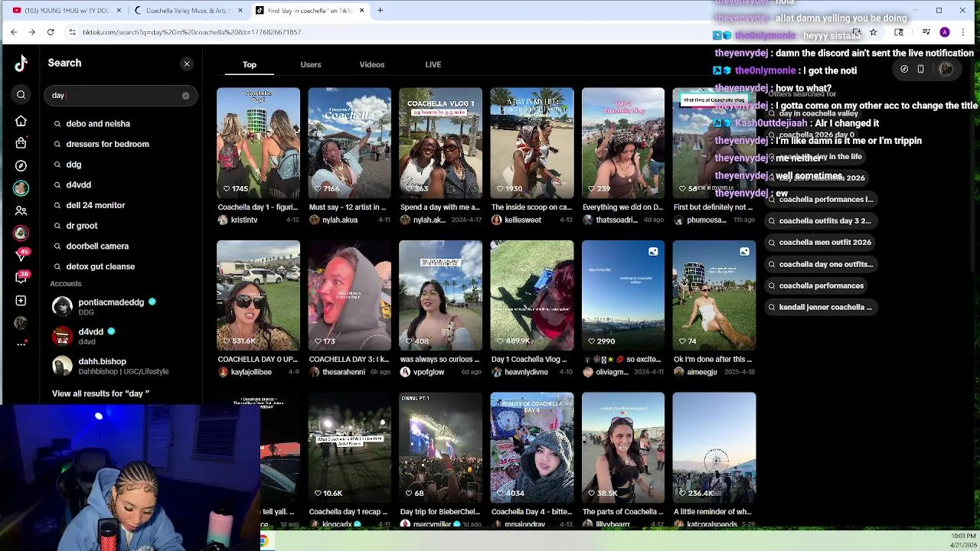980x551 pixels.
Task: Open video 'Coachella day 1 - figuri...'
Action: click(258, 143)
